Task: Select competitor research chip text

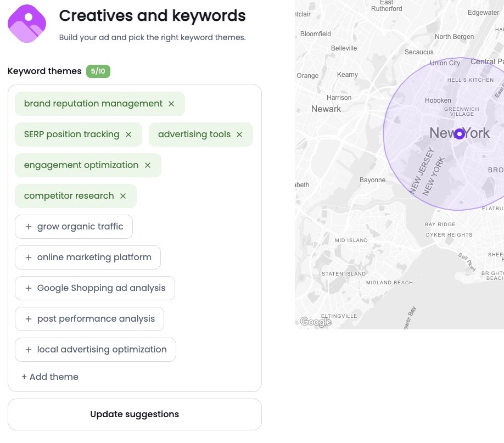Action: [x=69, y=196]
